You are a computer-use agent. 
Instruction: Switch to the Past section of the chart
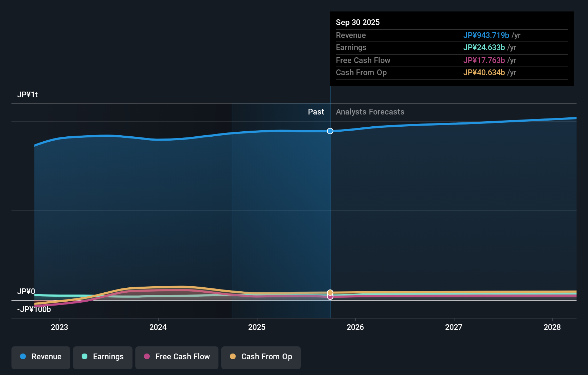tap(315, 112)
